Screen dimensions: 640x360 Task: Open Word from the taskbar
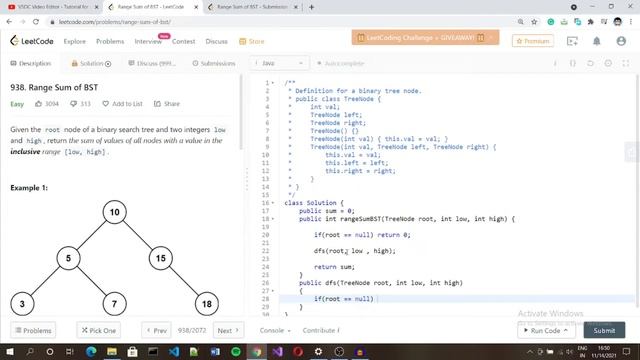215,351
